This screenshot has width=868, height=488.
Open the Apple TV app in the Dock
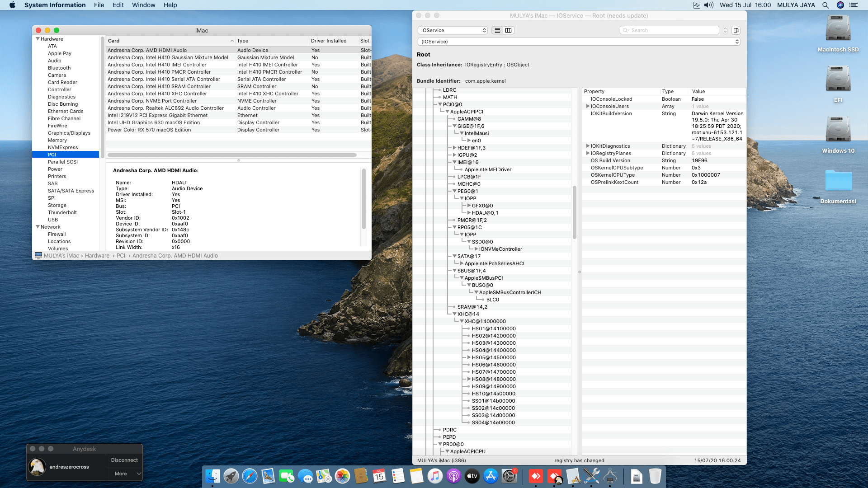point(472,476)
